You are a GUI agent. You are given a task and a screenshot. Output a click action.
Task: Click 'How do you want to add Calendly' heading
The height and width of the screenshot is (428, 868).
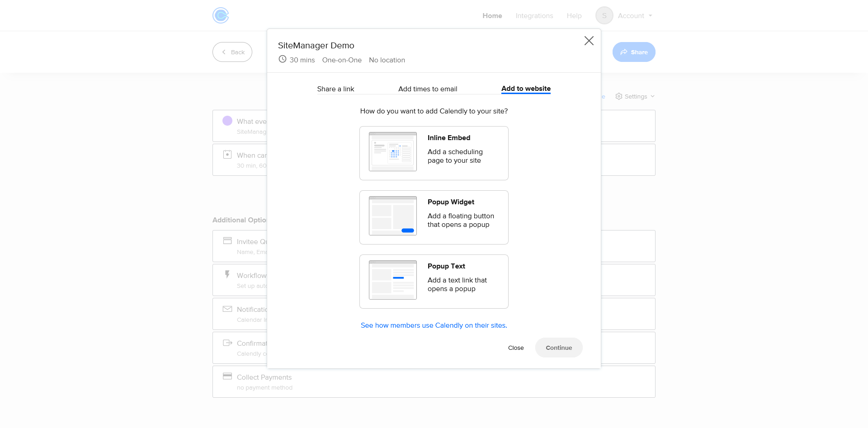point(434,111)
